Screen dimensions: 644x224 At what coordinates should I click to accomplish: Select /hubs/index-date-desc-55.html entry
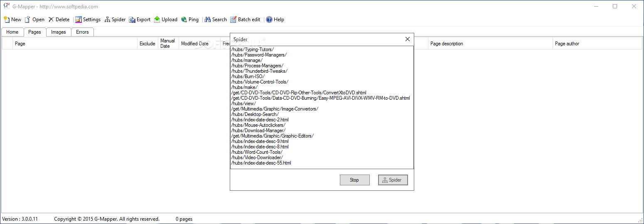point(261,163)
